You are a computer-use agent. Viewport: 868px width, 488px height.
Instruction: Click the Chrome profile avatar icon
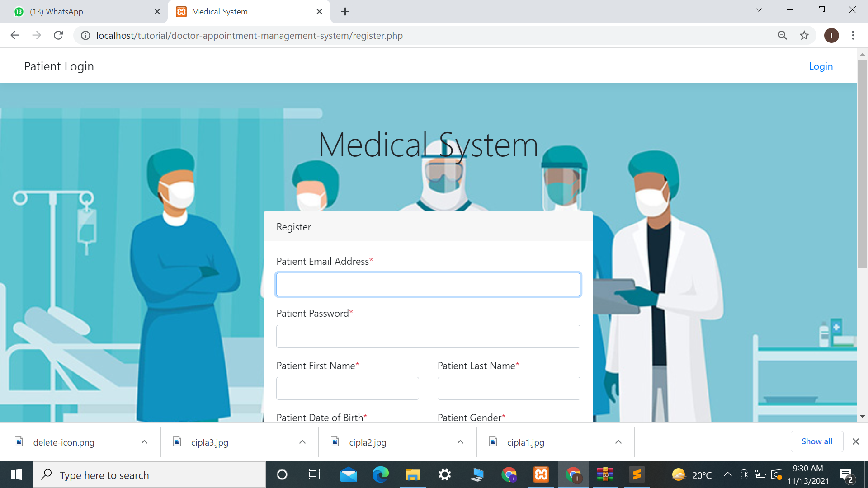(x=832, y=35)
